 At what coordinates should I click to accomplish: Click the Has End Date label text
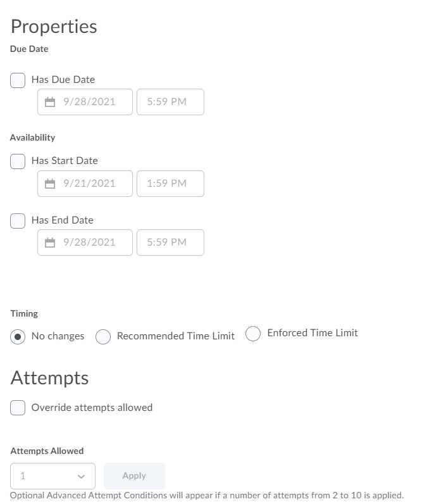[x=63, y=220]
